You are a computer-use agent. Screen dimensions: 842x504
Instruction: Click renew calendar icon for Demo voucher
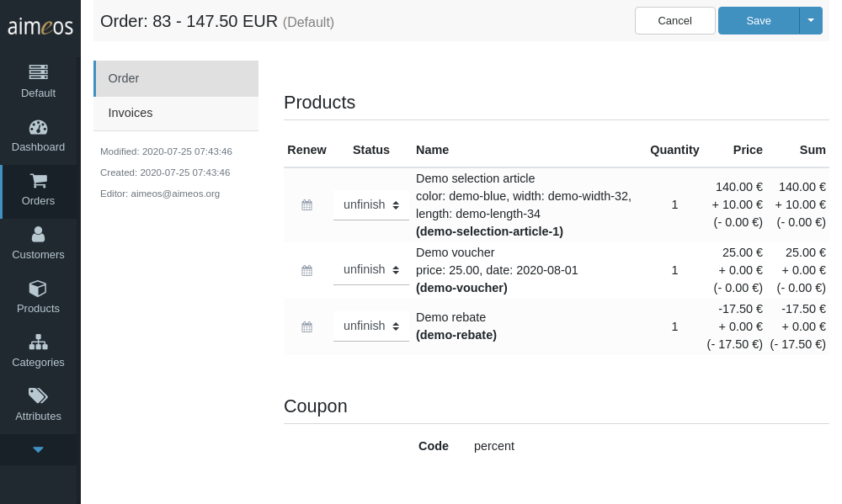(x=306, y=271)
